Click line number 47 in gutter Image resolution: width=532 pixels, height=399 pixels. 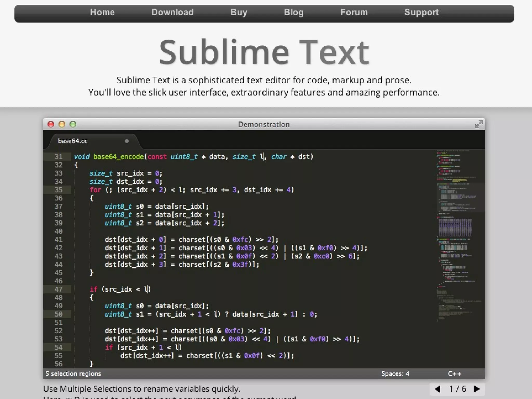point(58,289)
